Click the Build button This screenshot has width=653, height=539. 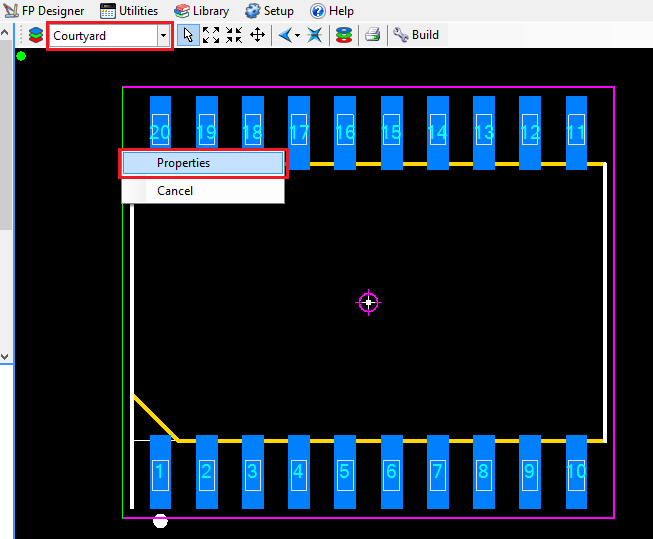tap(416, 35)
